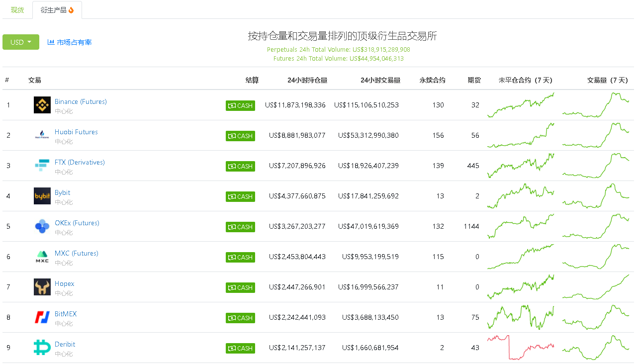Viewport: 638px width, 364px height.
Task: Click the CASH badge in MXC row
Action: click(x=240, y=257)
